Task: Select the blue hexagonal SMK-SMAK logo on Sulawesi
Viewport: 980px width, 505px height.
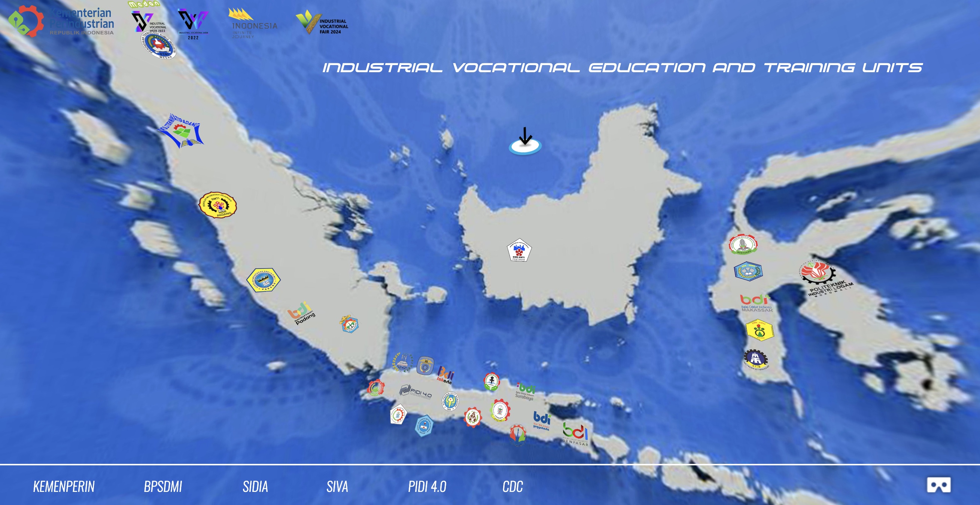Action: click(x=748, y=271)
